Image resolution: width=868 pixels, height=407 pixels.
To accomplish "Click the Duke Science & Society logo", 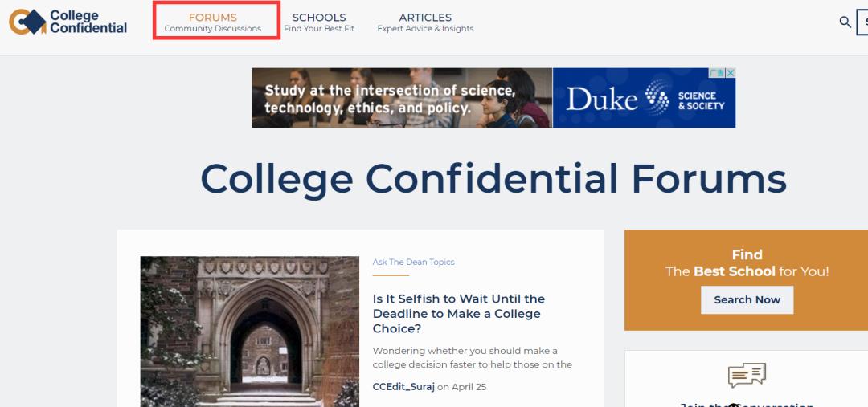I will 644,98.
